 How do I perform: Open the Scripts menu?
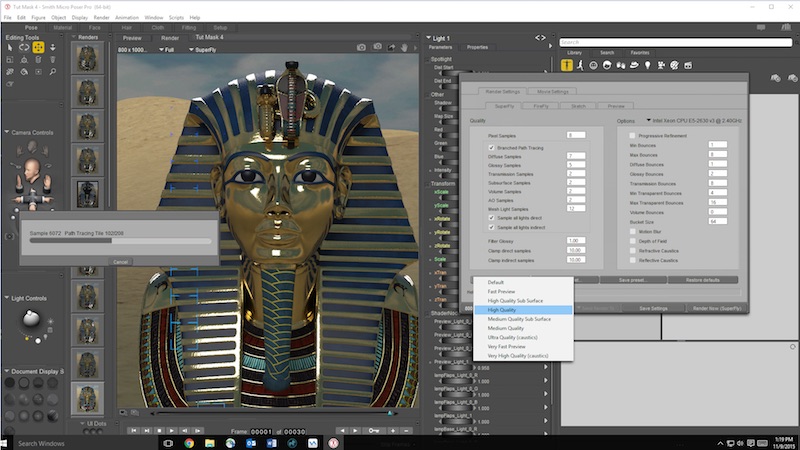tap(176, 17)
